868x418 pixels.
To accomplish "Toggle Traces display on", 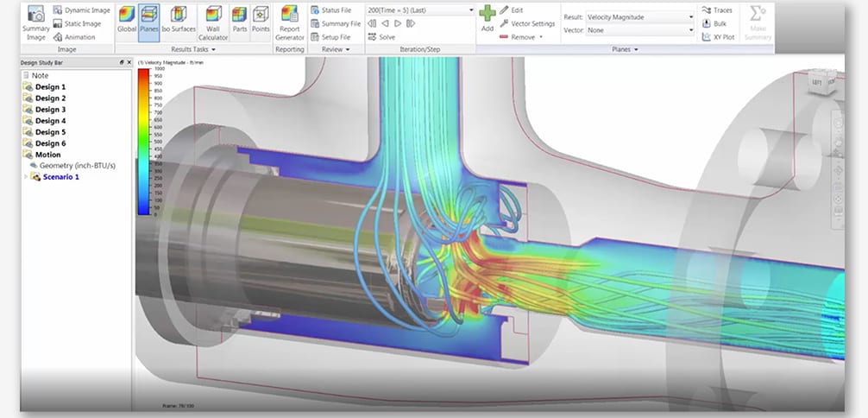I will [716, 10].
